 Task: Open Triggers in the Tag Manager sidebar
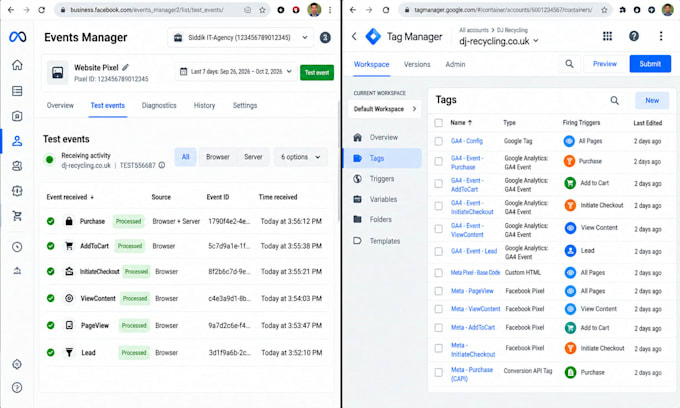pos(382,179)
